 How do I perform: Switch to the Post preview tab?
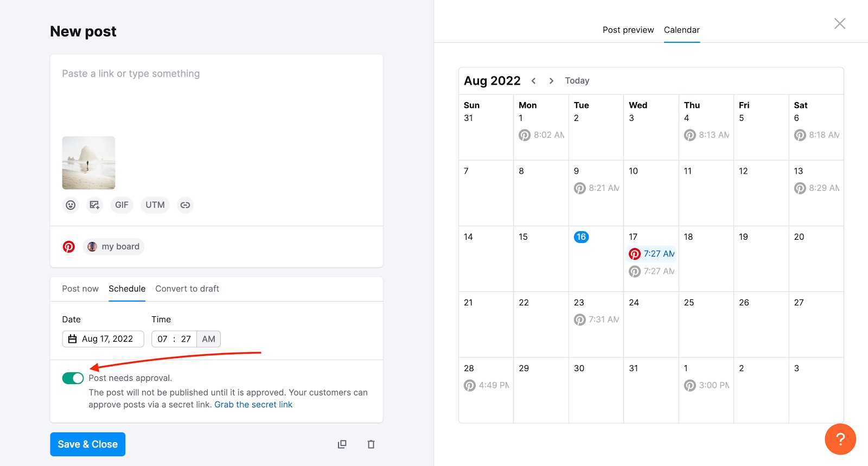click(628, 30)
